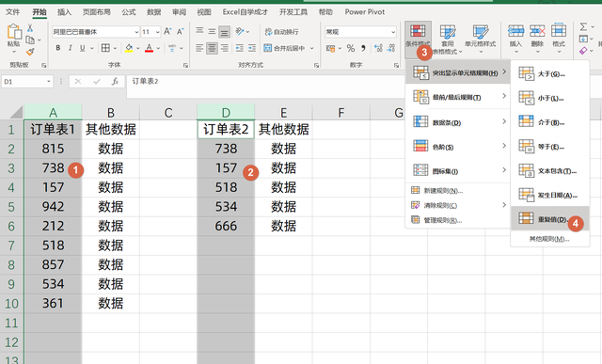Toggle Underline formatting
This screenshot has height=364, width=602.
click(x=82, y=48)
